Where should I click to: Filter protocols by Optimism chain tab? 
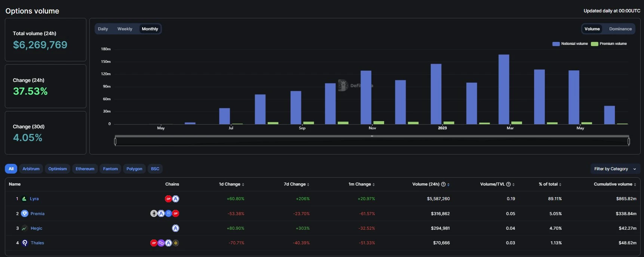click(58, 169)
